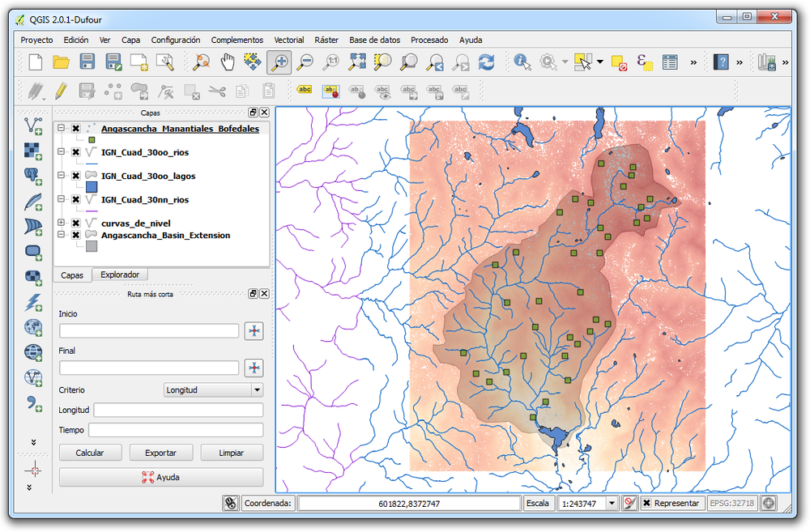810x532 pixels.
Task: Close the Capas panel
Action: 265,112
